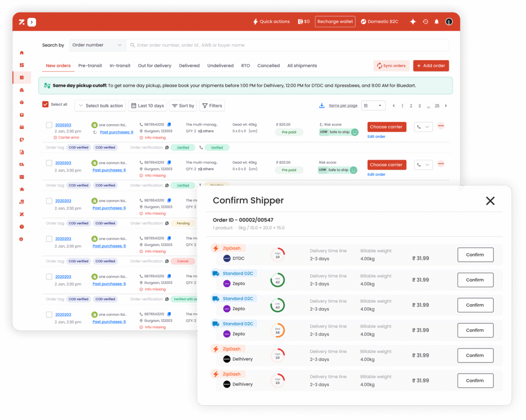Switch to the Pre-transit tab
Screen dimensions: 526x420
(x=90, y=66)
